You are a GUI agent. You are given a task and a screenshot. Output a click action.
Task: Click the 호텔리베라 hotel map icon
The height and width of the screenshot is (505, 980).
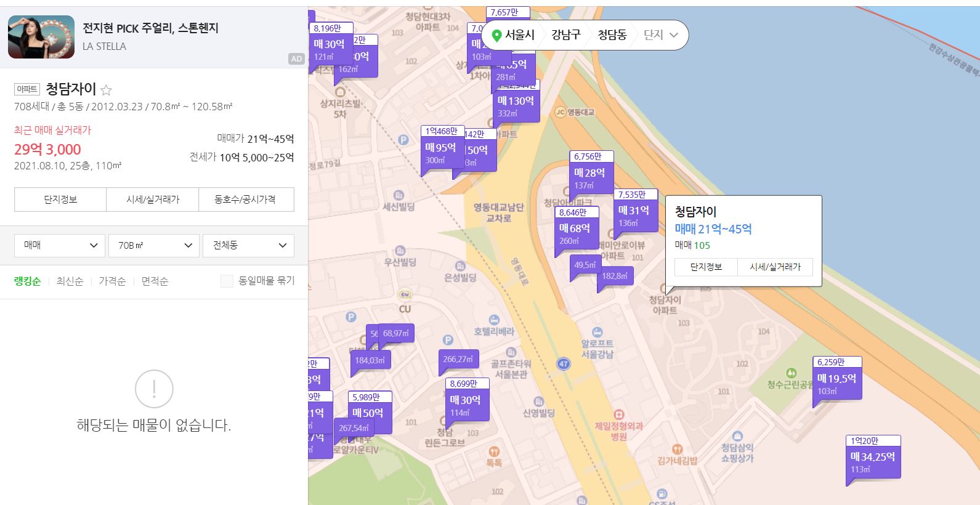click(x=493, y=320)
